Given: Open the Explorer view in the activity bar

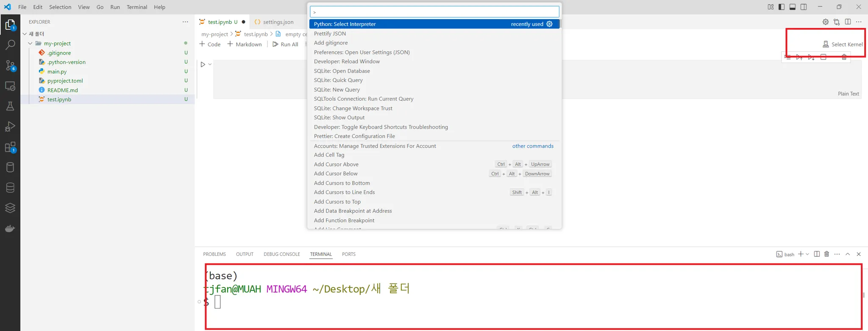Looking at the screenshot, I should pos(10,25).
